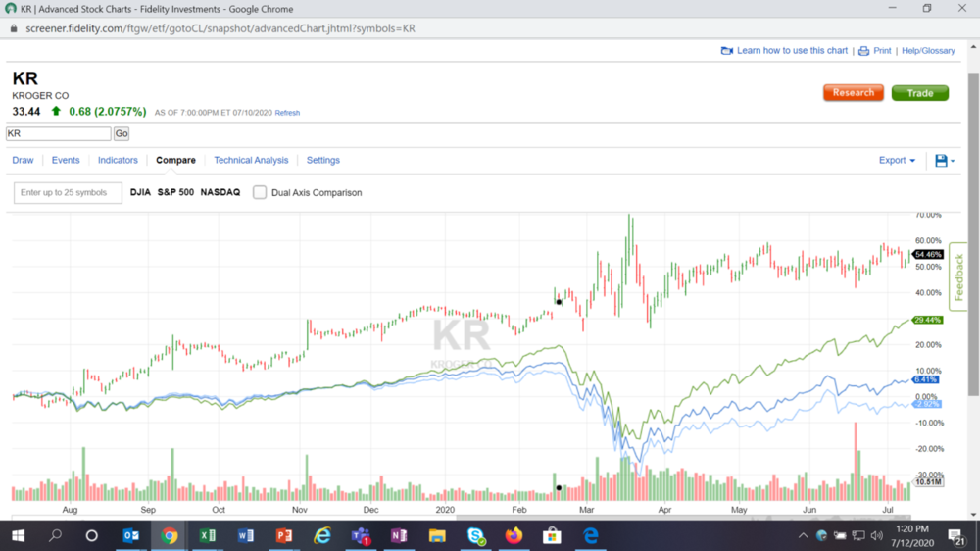Click the green 29.44% comparison label
This screenshot has height=551, width=980.
927,320
